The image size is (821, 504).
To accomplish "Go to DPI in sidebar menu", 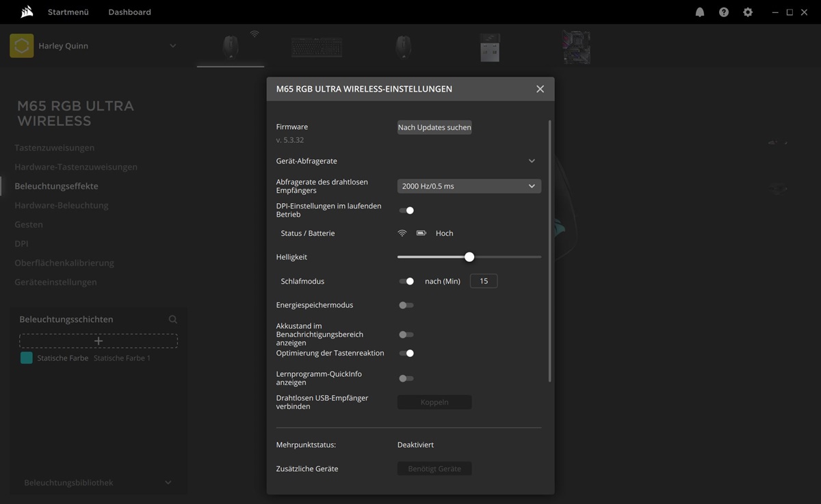I will tap(21, 243).
